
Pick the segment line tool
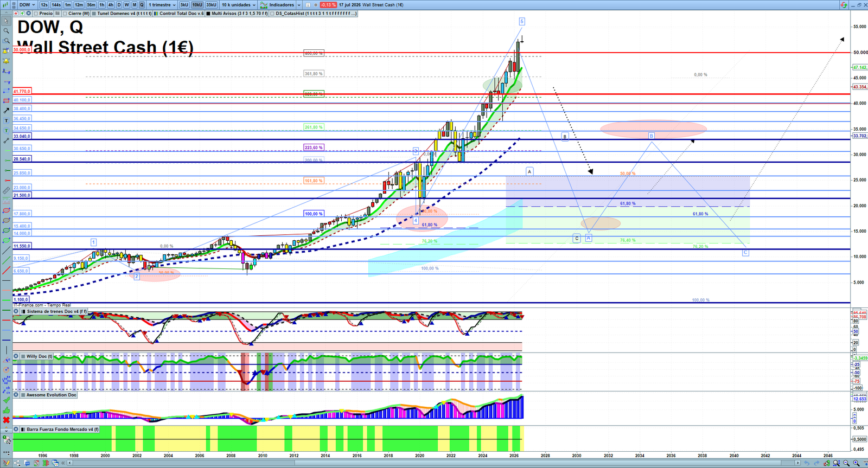click(7, 141)
